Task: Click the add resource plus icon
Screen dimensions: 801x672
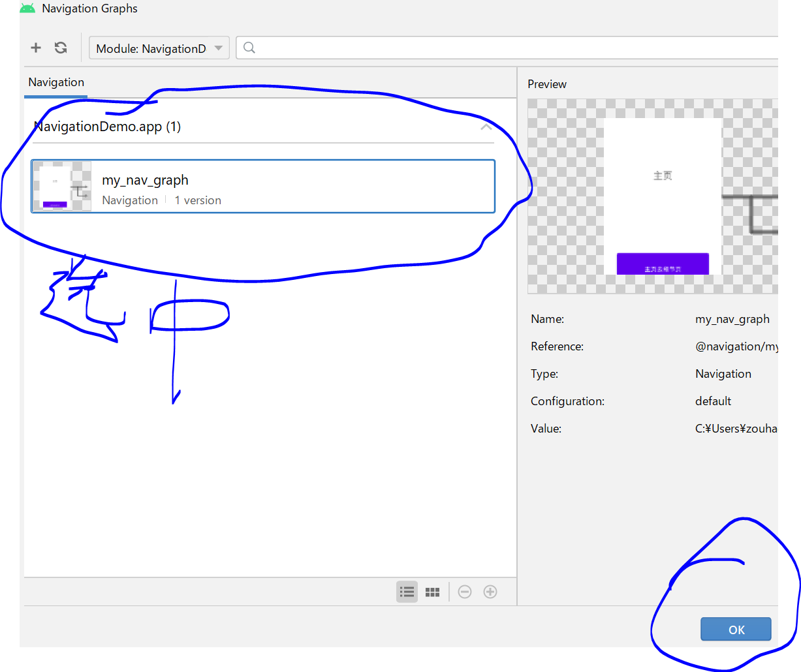Action: click(x=36, y=48)
